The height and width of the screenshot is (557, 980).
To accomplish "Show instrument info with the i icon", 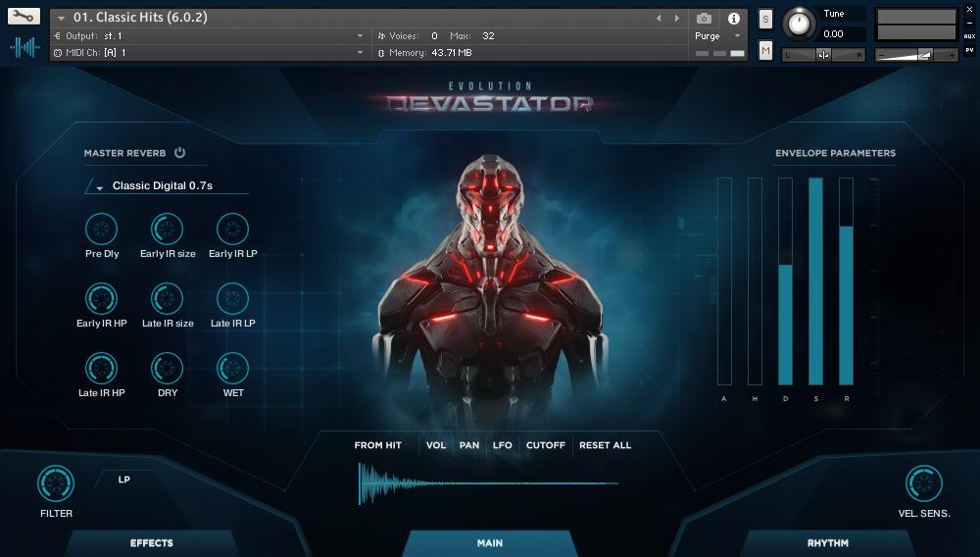I will [x=734, y=18].
